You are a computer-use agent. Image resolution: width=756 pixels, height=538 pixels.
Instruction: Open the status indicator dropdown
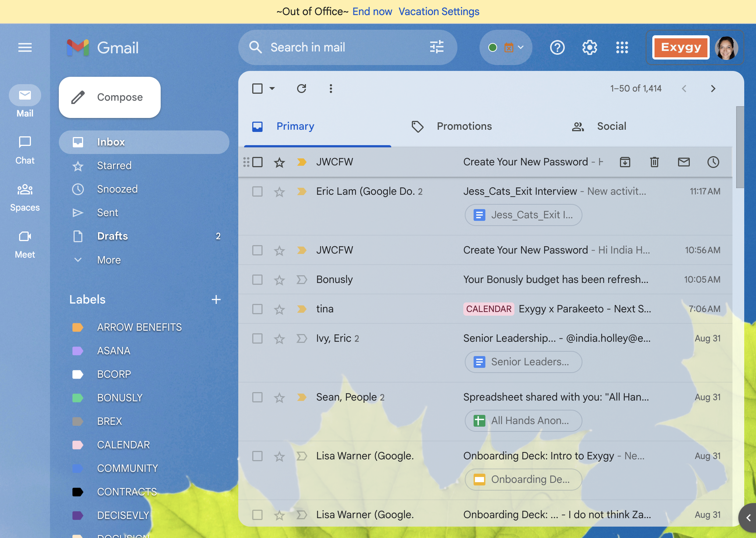tap(506, 47)
